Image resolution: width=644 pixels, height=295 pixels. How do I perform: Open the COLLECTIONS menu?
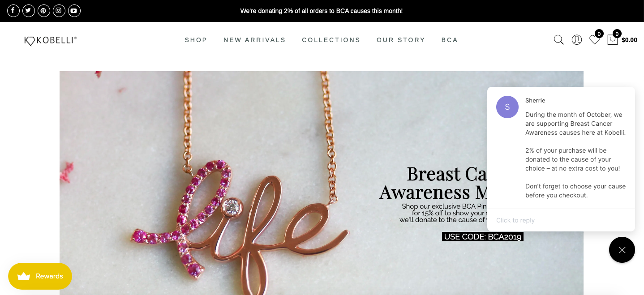(331, 40)
